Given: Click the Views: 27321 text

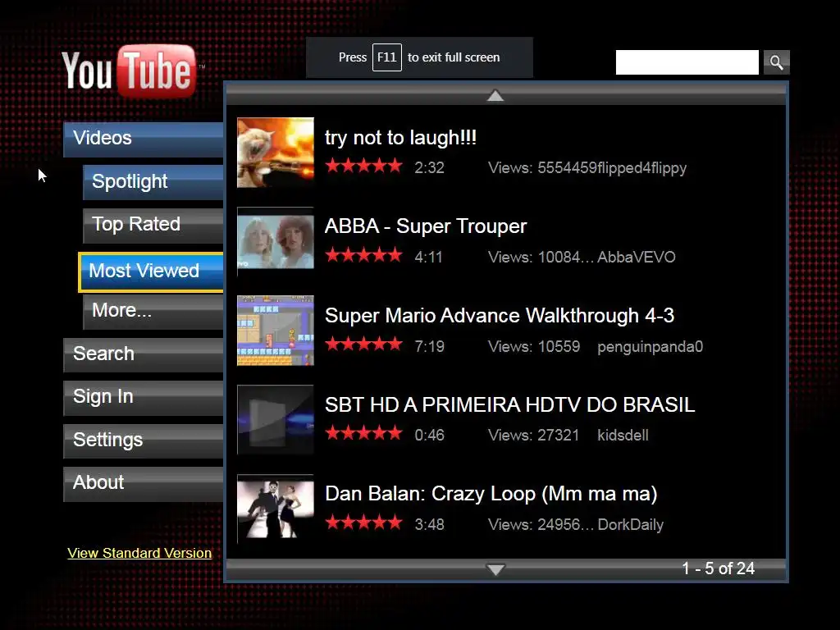Looking at the screenshot, I should pyautogui.click(x=533, y=435).
